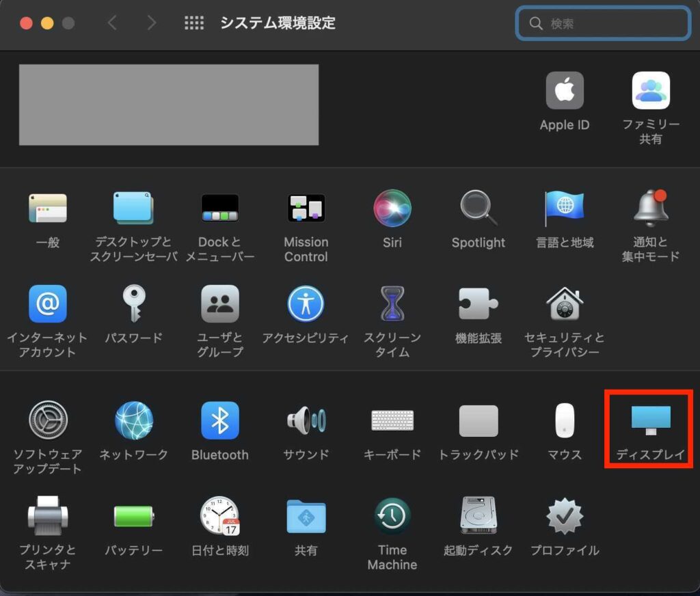
Task: Open プロファイル settings
Action: tap(564, 515)
